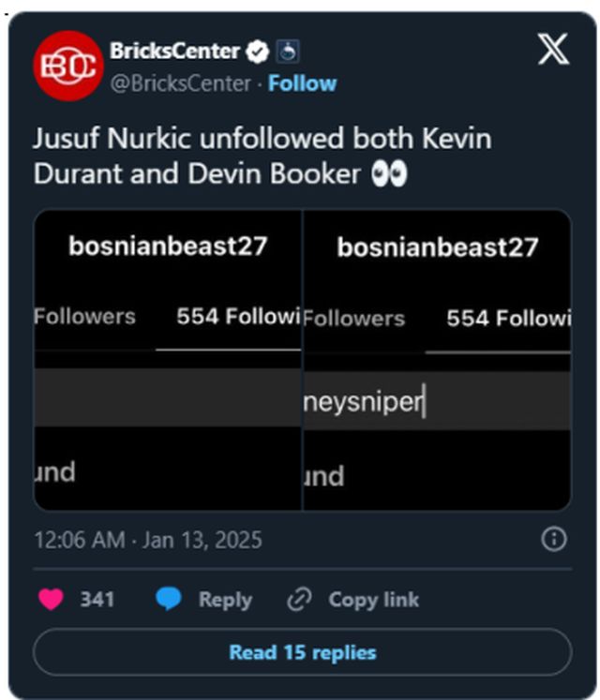Click the Copy link chain icon
This screenshot has height=700, width=600.
tap(298, 600)
